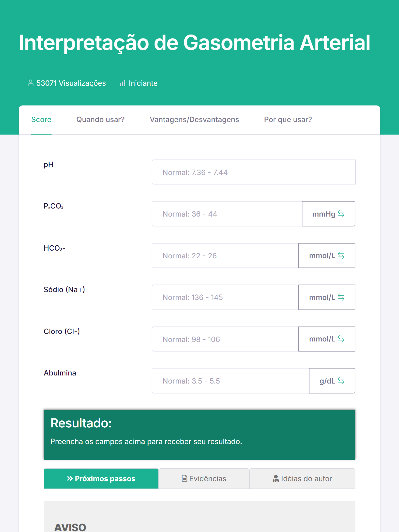
Task: Select the Evidências tab
Action: [x=204, y=479]
